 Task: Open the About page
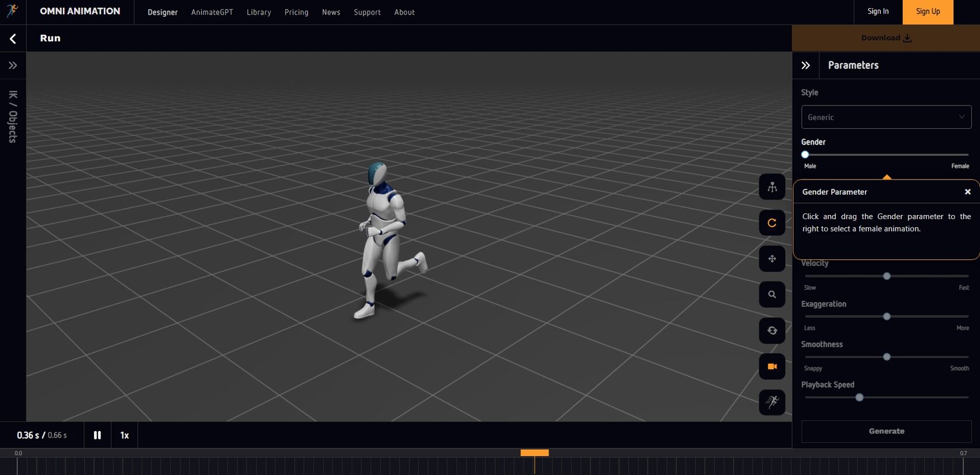coord(405,12)
